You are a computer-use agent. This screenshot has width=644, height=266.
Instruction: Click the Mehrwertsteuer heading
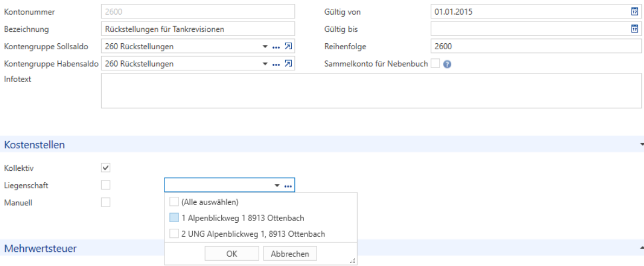click(x=40, y=248)
